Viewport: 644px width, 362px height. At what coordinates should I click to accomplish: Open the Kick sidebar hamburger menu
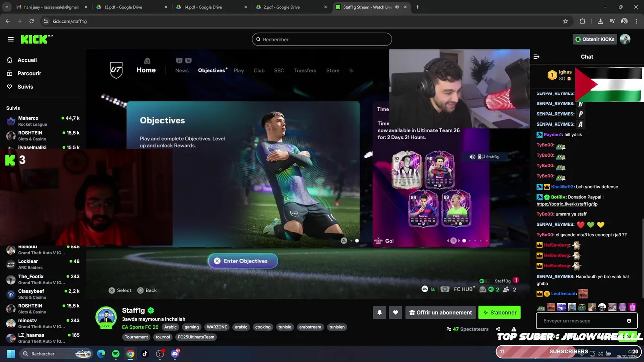click(x=11, y=39)
